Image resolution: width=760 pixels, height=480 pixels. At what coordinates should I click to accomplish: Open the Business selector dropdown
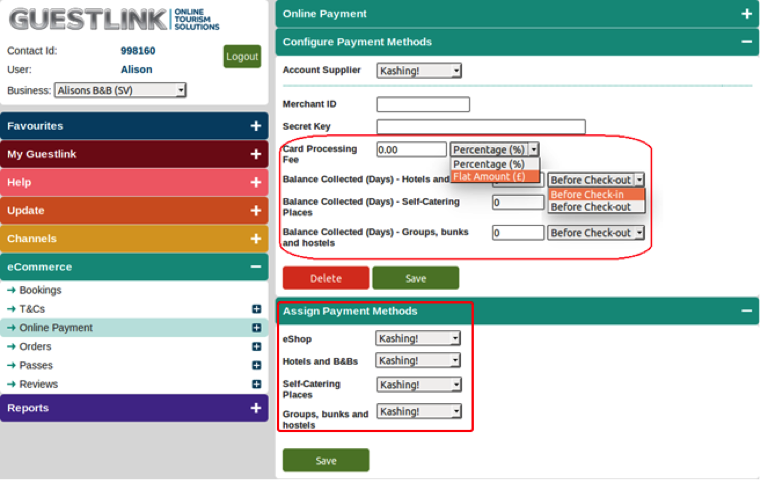[120, 90]
